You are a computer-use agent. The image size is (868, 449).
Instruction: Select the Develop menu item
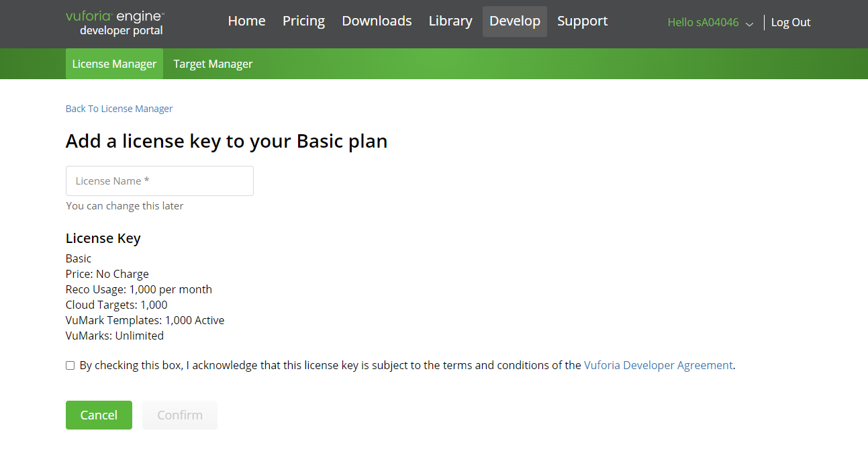(515, 21)
